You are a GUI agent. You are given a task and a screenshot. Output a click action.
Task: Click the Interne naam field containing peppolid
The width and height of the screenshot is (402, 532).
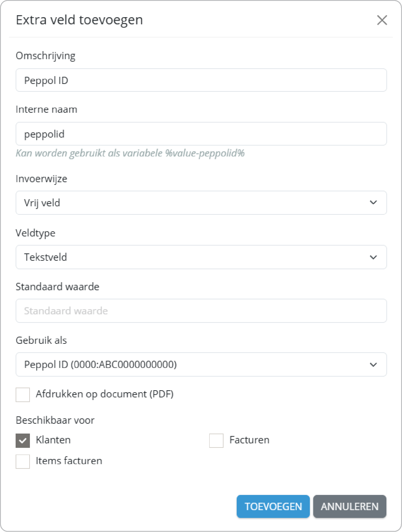(201, 134)
